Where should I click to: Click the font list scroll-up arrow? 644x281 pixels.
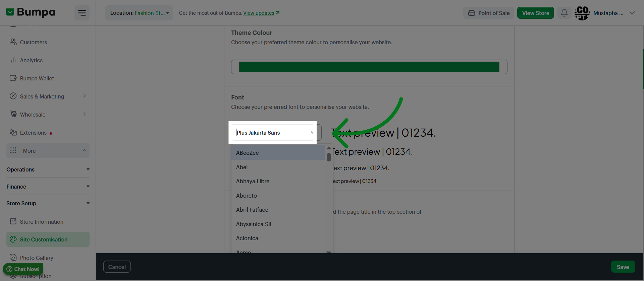click(329, 148)
